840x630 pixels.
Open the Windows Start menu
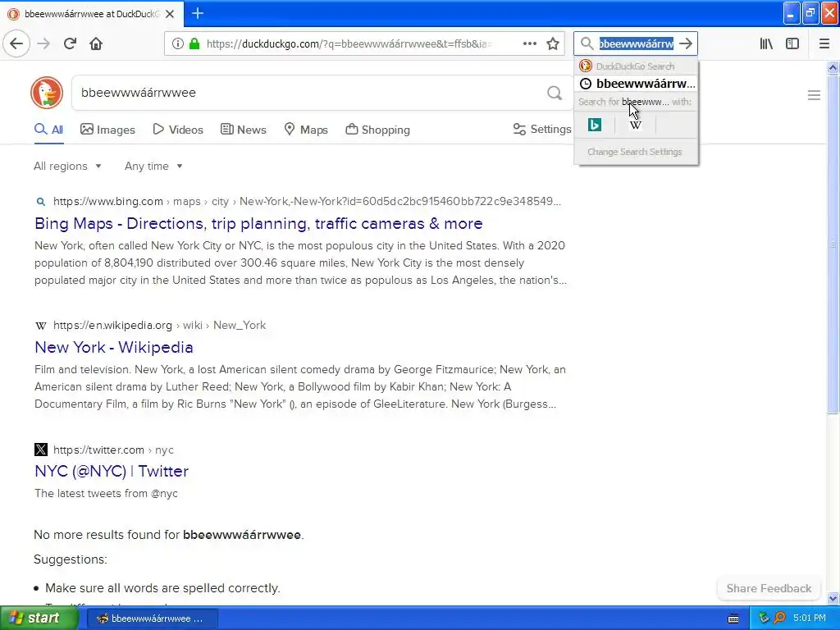(39, 619)
